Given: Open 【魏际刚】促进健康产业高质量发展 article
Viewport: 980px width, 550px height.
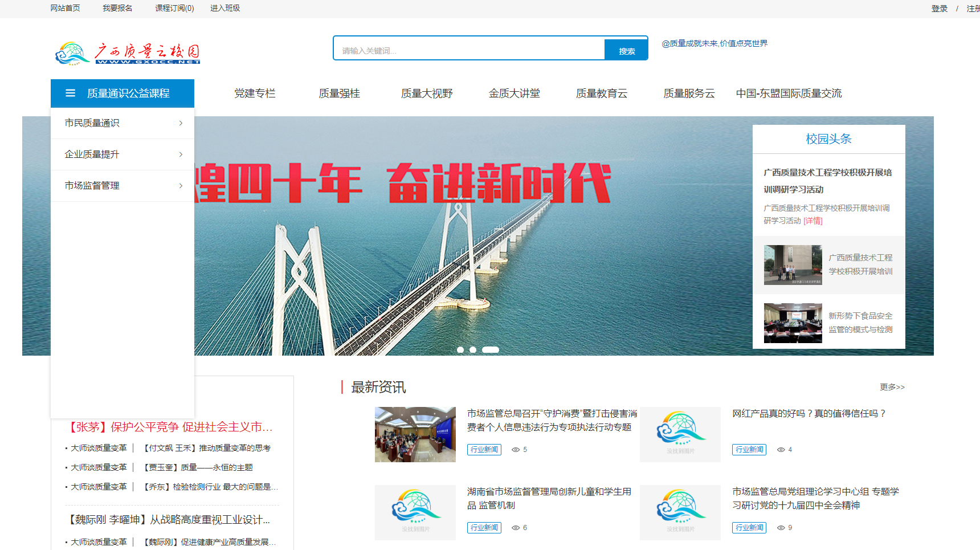Looking at the screenshot, I should coord(209,543).
